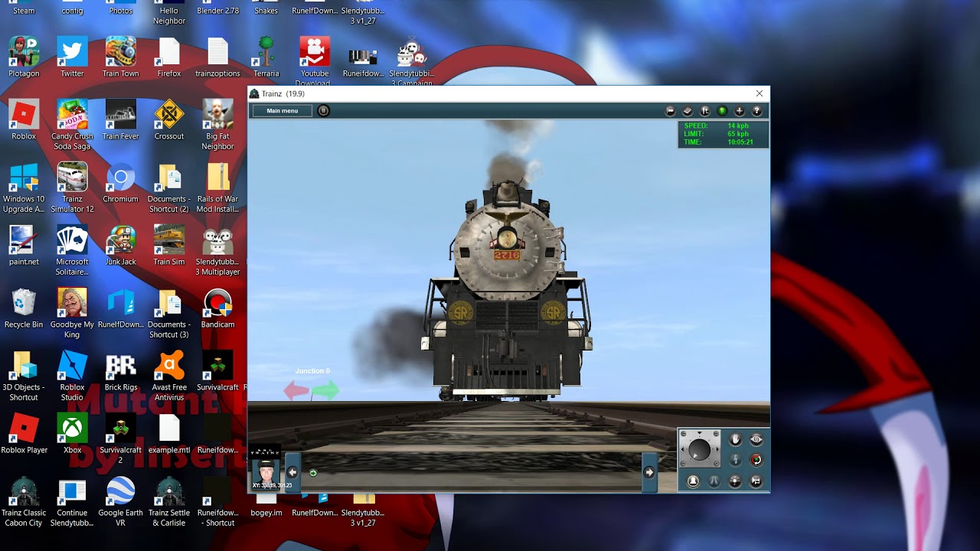Screen dimensions: 980x551
Task: Open the Chromium desktop shortcut
Action: point(121,184)
